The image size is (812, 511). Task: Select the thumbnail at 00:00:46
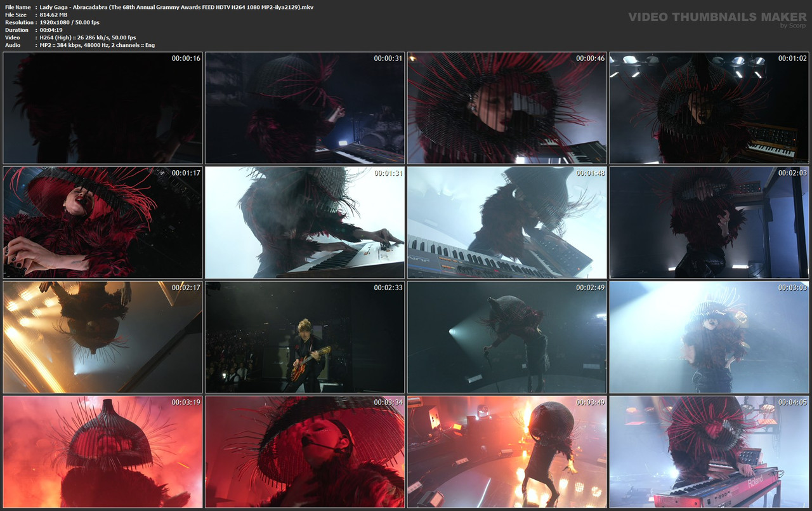pos(507,108)
